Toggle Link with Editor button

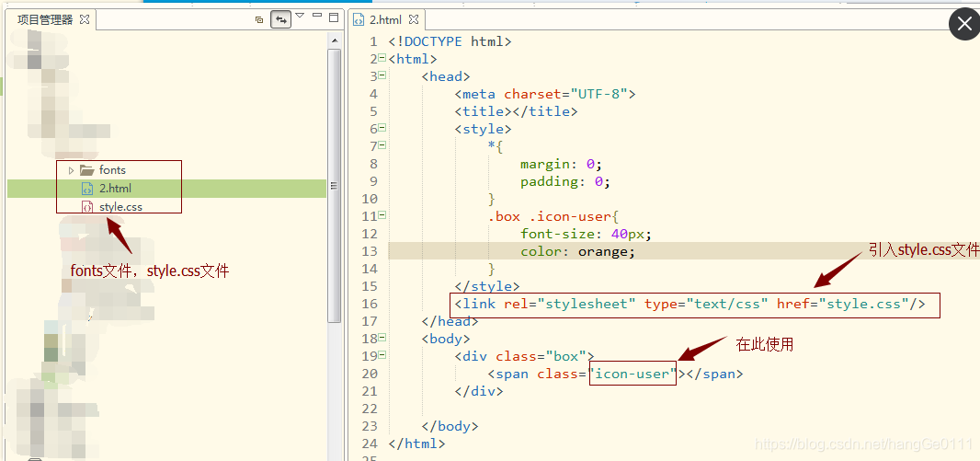(280, 19)
